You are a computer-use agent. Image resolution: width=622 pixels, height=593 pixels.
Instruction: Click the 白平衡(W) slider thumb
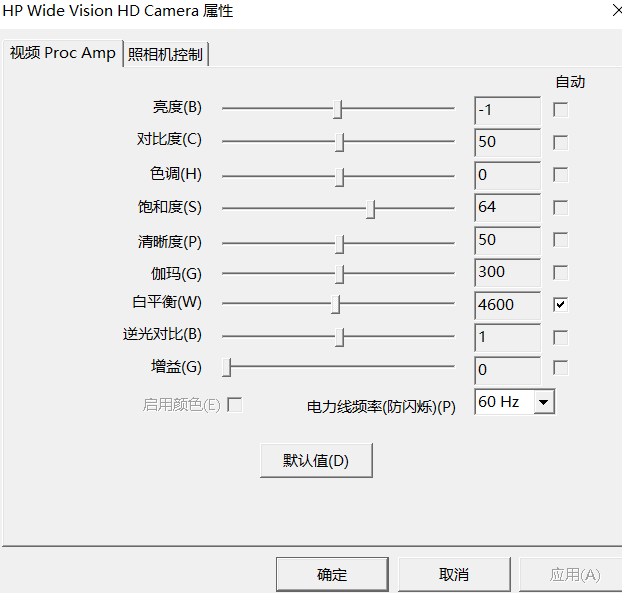coord(336,304)
